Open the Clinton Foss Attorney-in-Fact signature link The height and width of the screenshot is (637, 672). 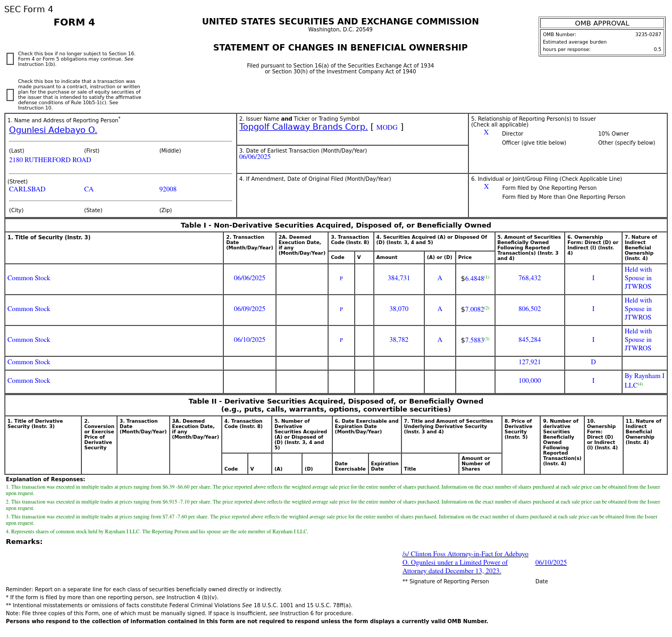click(465, 563)
